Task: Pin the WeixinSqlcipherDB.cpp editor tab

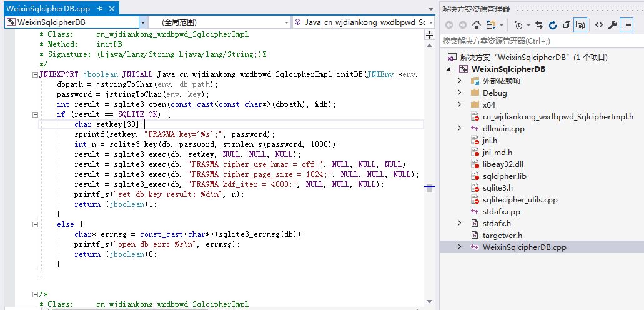Action: point(100,8)
